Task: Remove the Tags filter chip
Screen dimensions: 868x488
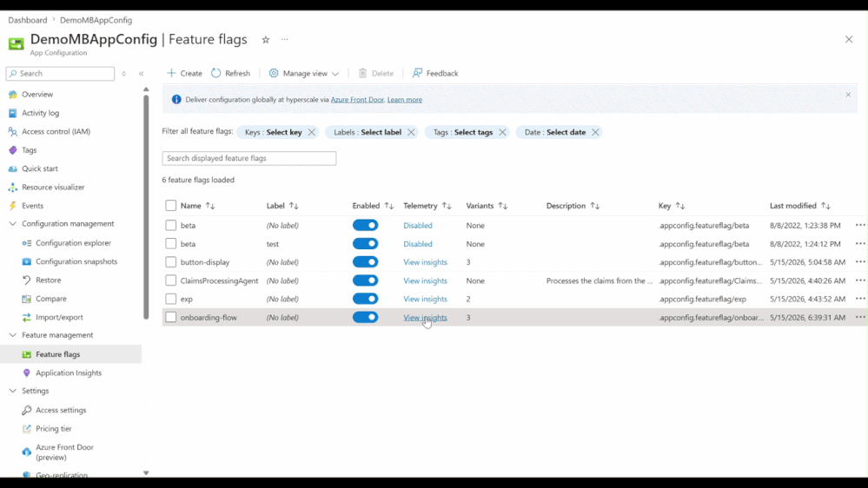Action: [x=502, y=132]
